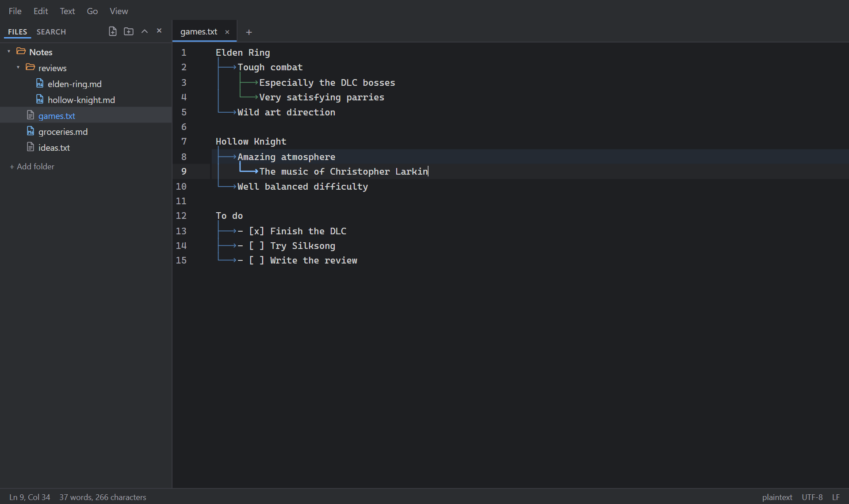Click the Ln 9, Col 34 status indicator
This screenshot has width=849, height=504.
pos(30,497)
